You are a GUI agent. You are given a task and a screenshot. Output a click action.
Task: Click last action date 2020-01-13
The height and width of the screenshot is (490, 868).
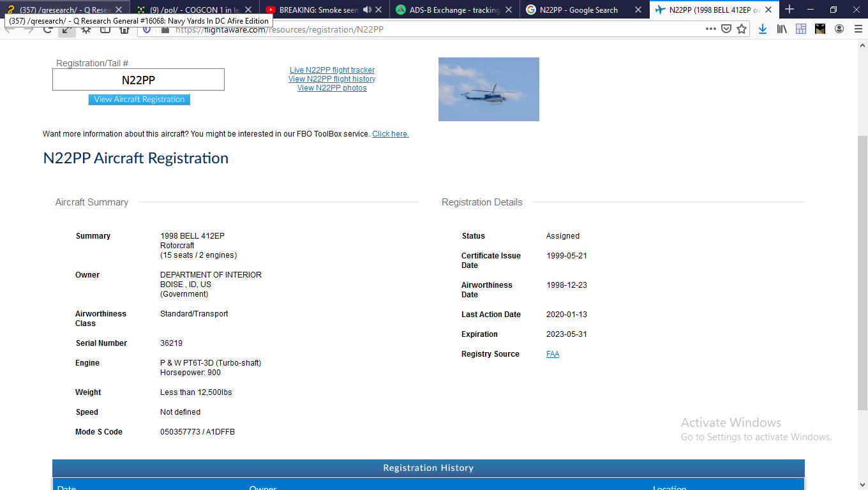pyautogui.click(x=567, y=315)
